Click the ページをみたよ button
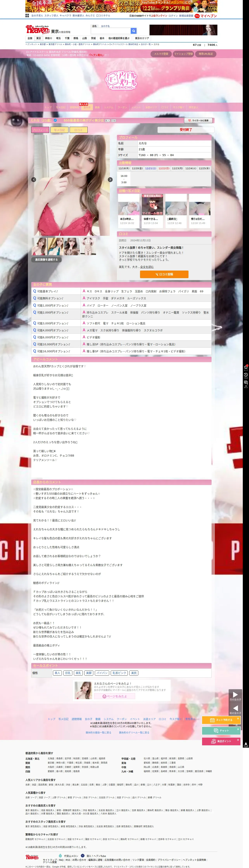The height and width of the screenshot is (868, 249). (114, 696)
